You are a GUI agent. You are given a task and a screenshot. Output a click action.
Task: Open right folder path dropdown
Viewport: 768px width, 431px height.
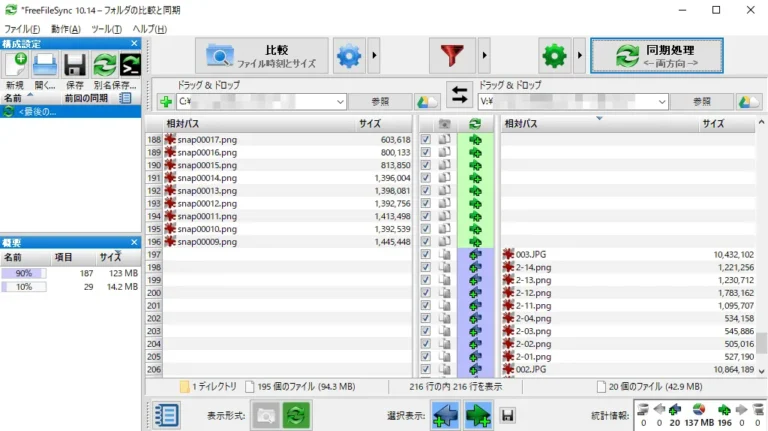662,102
